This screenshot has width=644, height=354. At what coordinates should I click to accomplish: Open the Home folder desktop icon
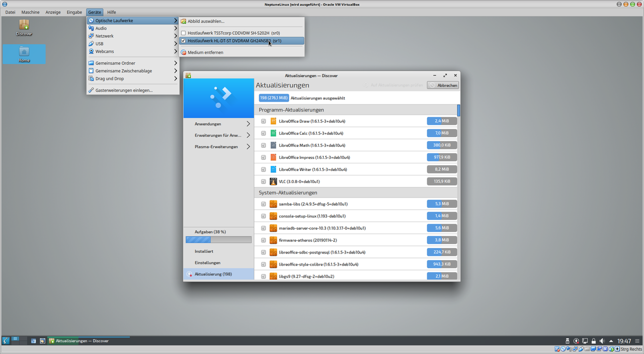[24, 54]
